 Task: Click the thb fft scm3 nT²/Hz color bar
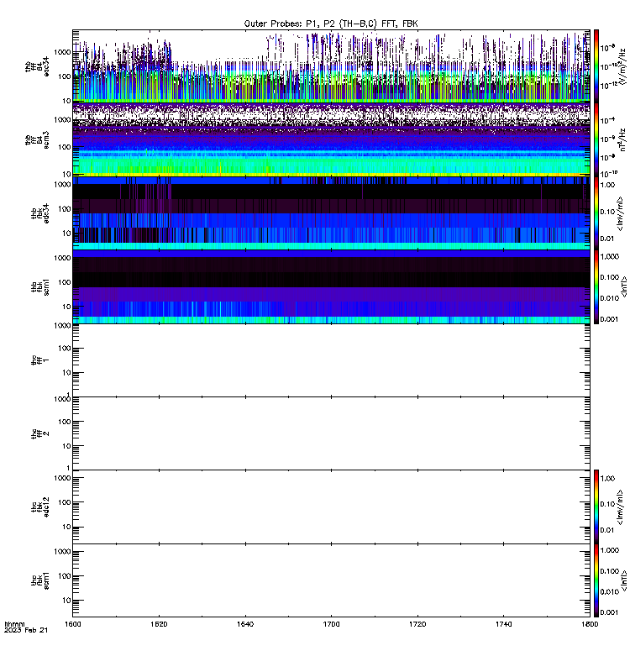[x=596, y=139]
